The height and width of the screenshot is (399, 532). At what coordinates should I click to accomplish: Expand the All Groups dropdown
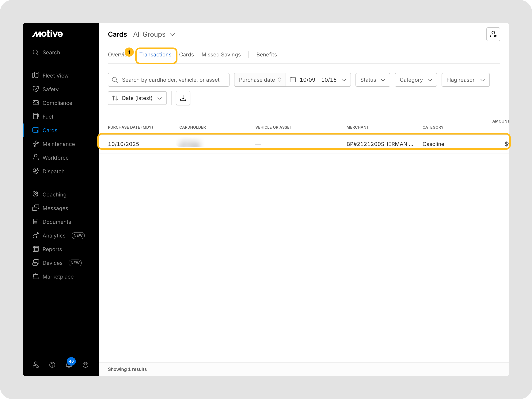154,34
